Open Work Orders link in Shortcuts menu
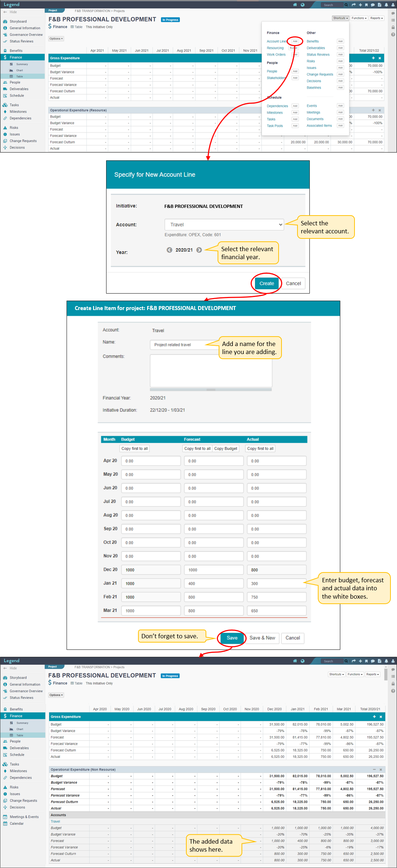 (x=276, y=55)
